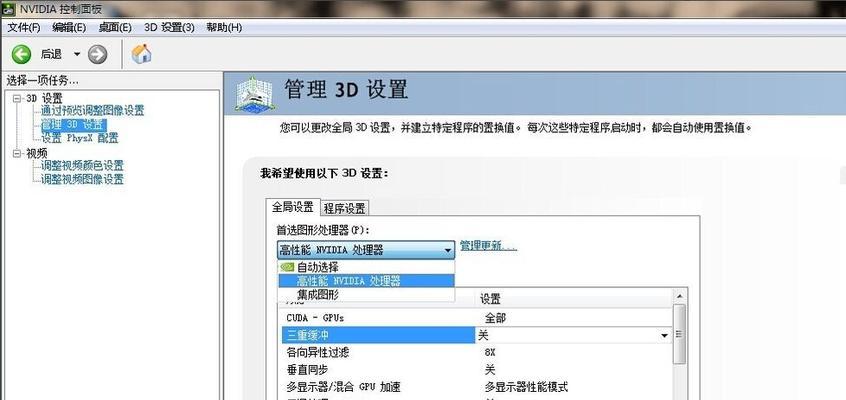Open the 桌面(E) menu
Image resolution: width=846 pixels, height=400 pixels.
pyautogui.click(x=115, y=28)
